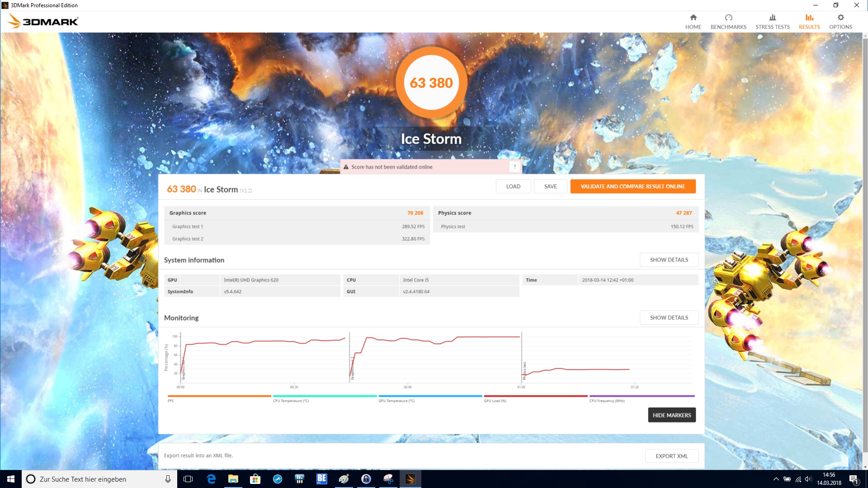Click GPU value Intel(R) UHD Graphics 620
The width and height of the screenshot is (868, 488).
click(x=251, y=280)
